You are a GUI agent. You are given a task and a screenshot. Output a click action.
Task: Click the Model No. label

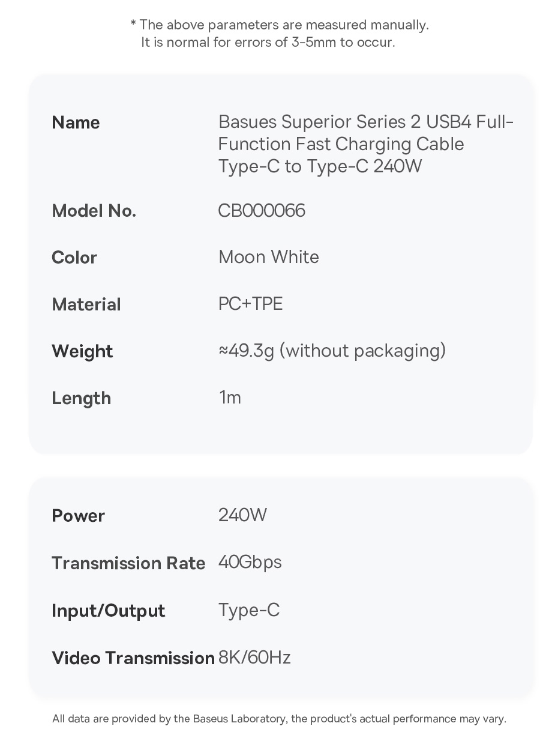coord(94,211)
